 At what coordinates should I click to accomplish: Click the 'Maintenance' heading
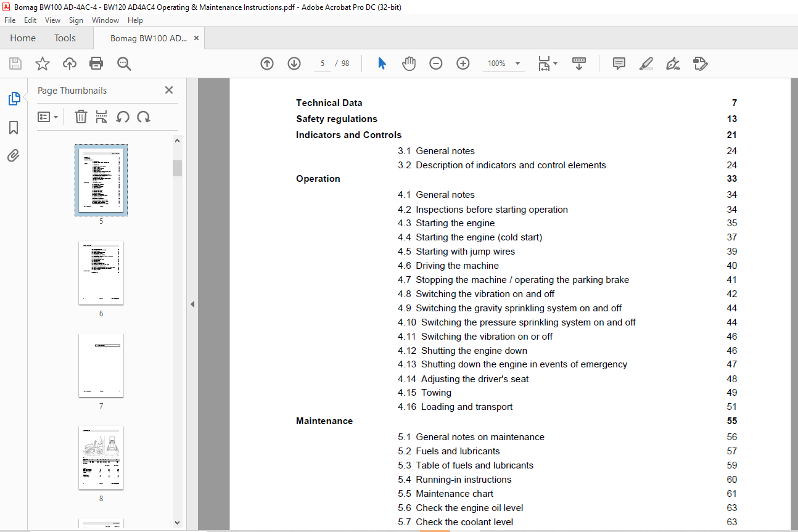coord(324,421)
